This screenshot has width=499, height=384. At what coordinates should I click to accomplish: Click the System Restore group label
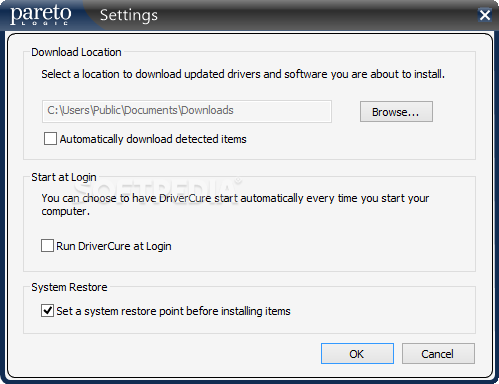(69, 287)
